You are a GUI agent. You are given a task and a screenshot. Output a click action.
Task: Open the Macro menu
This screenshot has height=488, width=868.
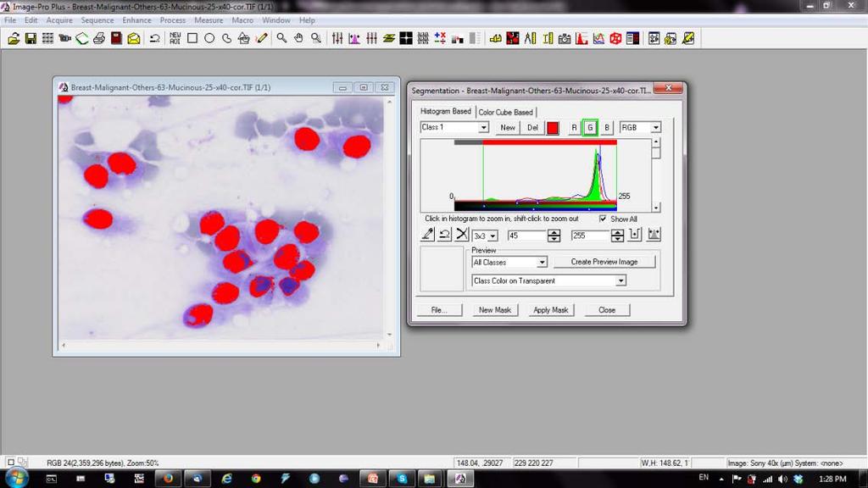pos(242,20)
